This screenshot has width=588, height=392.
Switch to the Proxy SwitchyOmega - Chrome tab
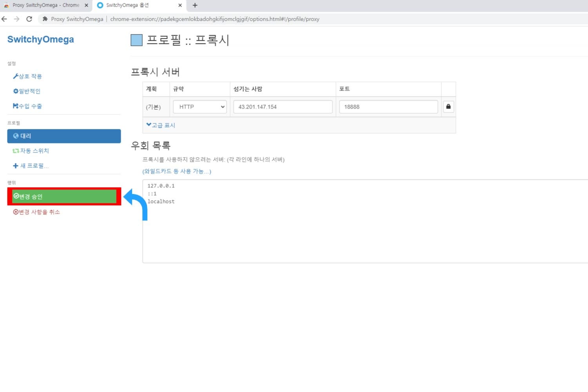point(43,5)
